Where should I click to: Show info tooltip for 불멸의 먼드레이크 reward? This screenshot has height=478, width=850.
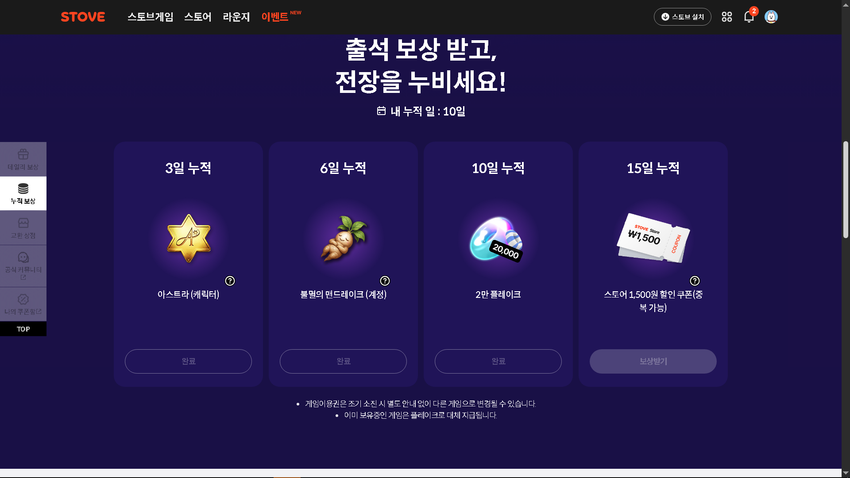[x=385, y=281]
